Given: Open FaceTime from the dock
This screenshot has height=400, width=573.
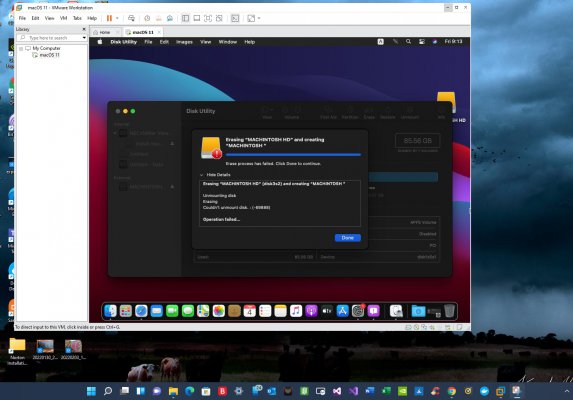Looking at the screenshot, I should (x=172, y=311).
